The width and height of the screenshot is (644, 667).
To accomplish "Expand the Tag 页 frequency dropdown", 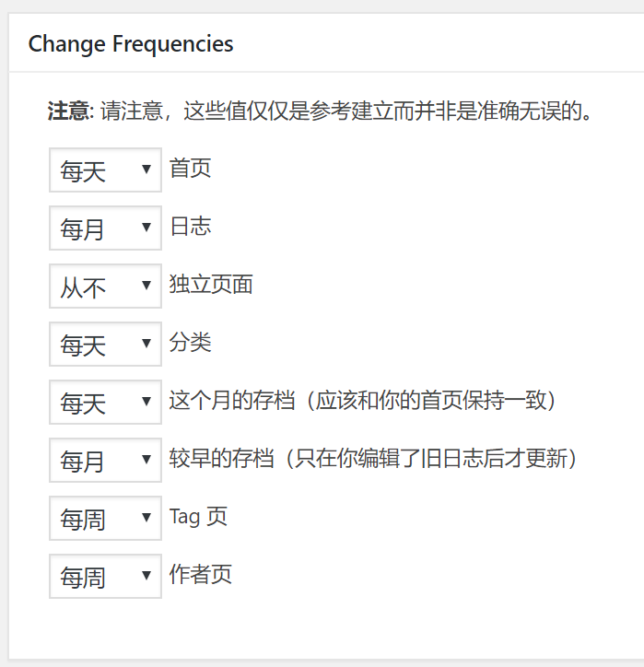I will tap(105, 519).
